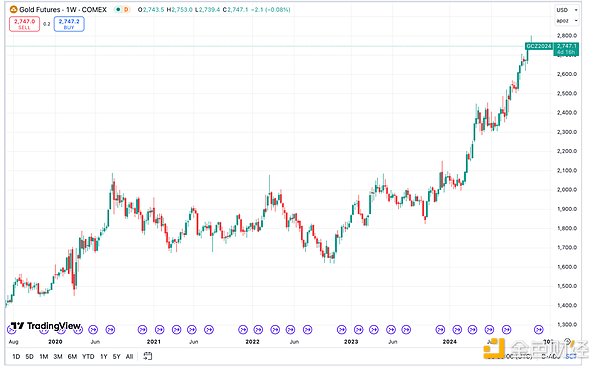The image size is (600, 370).
Task: Click the 2024 time axis label
Action: (x=450, y=341)
